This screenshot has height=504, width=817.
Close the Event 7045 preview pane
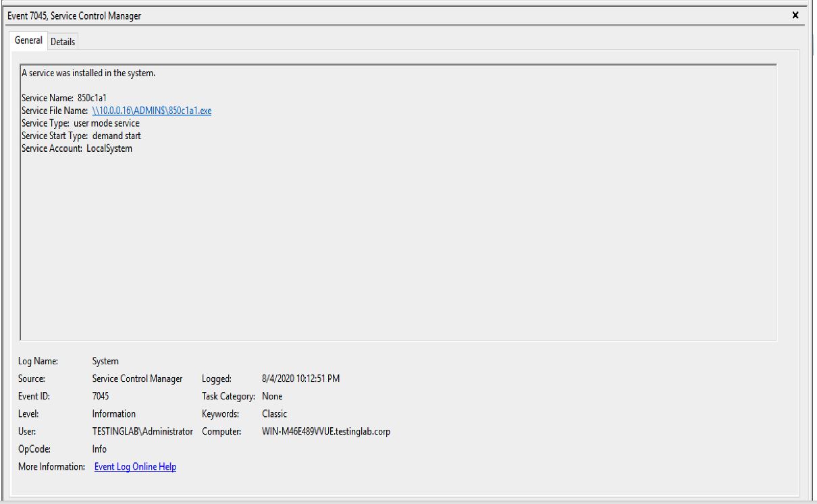795,15
